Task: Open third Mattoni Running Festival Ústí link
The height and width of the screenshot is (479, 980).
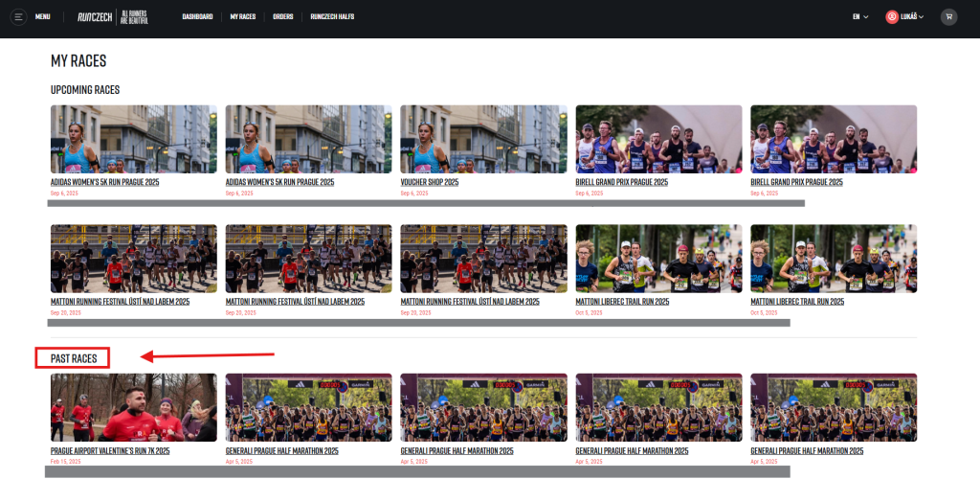Action: [x=470, y=302]
